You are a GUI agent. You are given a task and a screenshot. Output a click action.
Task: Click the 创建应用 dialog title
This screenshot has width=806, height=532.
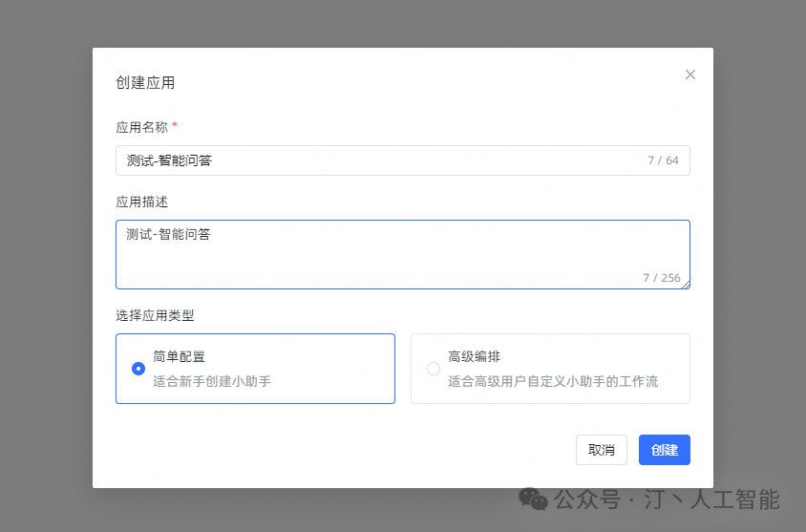coord(145,83)
